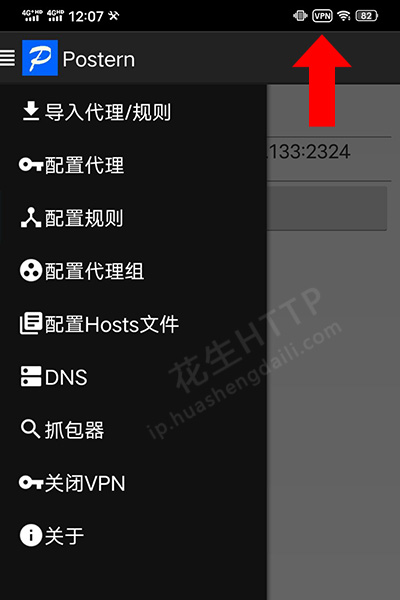Open the DNS settings entry

133,377
